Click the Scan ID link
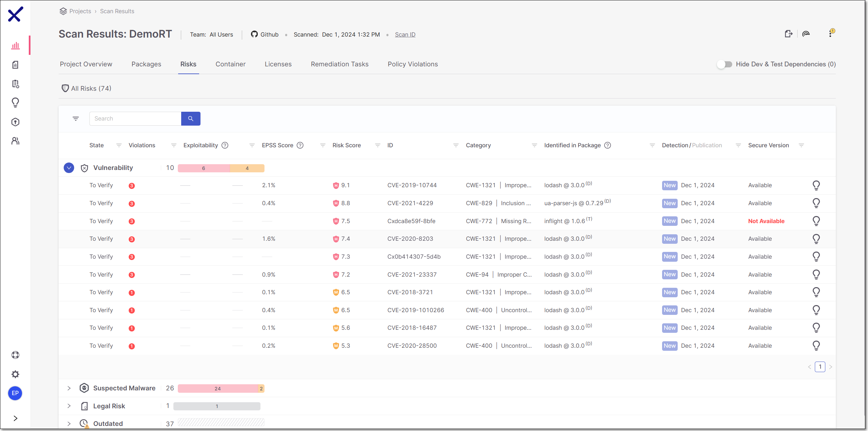This screenshot has width=868, height=431. pos(405,35)
